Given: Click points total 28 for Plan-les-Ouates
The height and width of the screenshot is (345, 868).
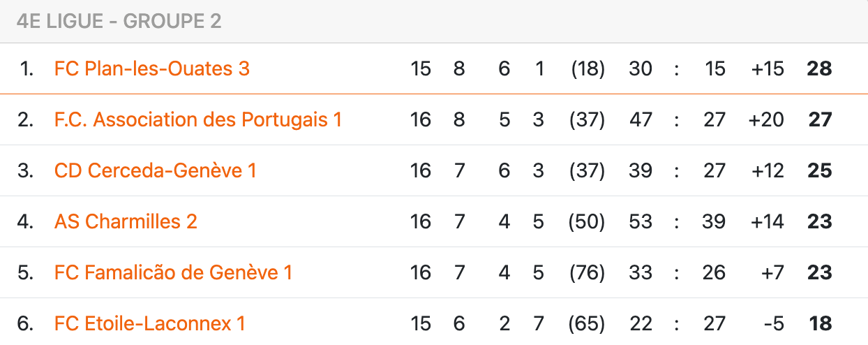Looking at the screenshot, I should click(819, 68).
